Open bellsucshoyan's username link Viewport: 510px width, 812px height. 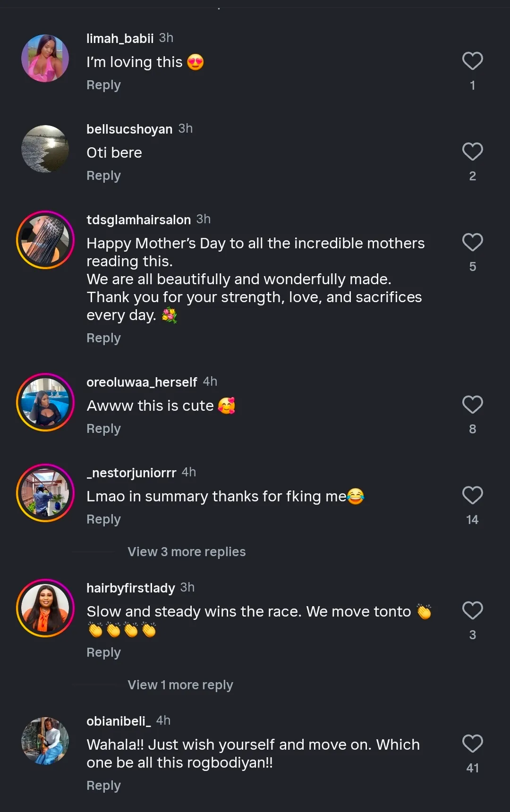129,129
